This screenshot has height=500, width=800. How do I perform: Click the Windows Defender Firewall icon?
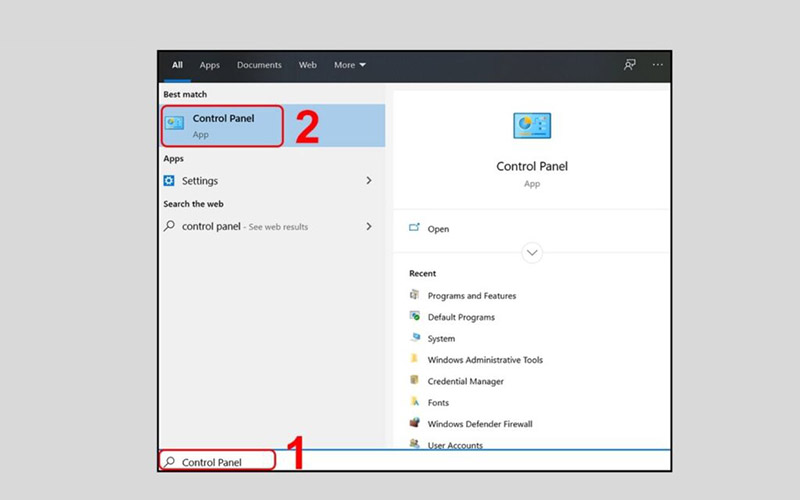(x=415, y=423)
